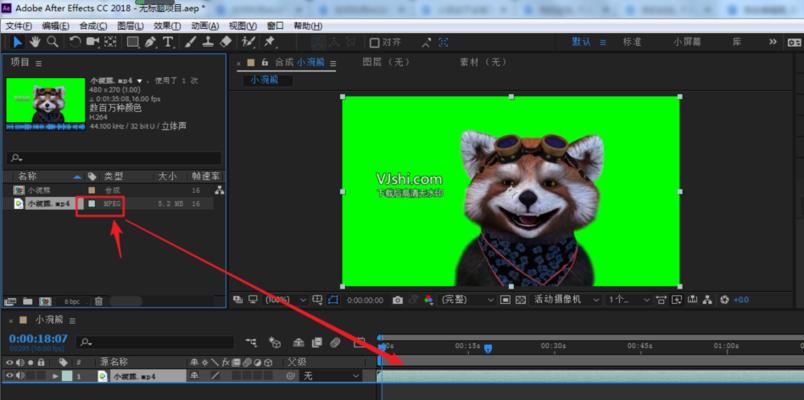Open the magnification 100% dropdown
The height and width of the screenshot is (400, 804).
[286, 300]
